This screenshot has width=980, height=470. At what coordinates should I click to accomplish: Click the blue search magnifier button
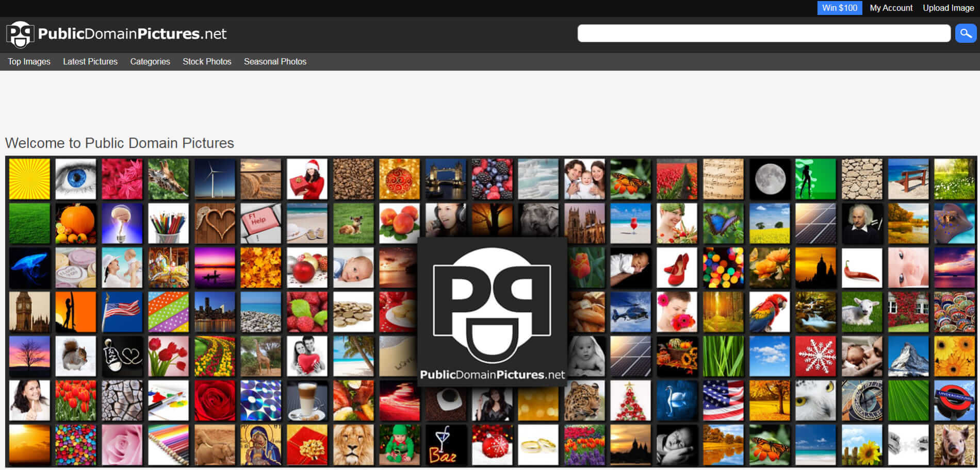click(966, 33)
